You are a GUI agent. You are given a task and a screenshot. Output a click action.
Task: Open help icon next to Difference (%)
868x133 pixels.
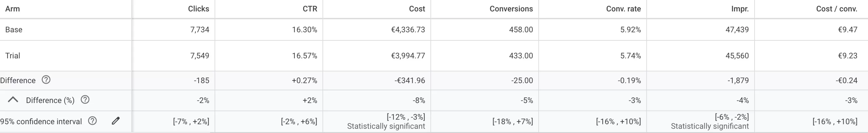pyautogui.click(x=85, y=100)
